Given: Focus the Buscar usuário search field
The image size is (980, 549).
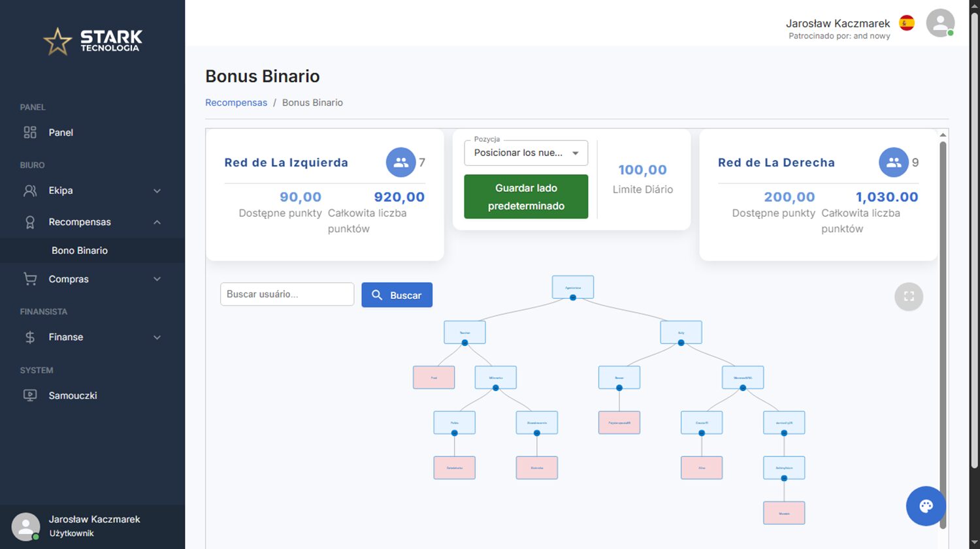Looking at the screenshot, I should point(287,294).
